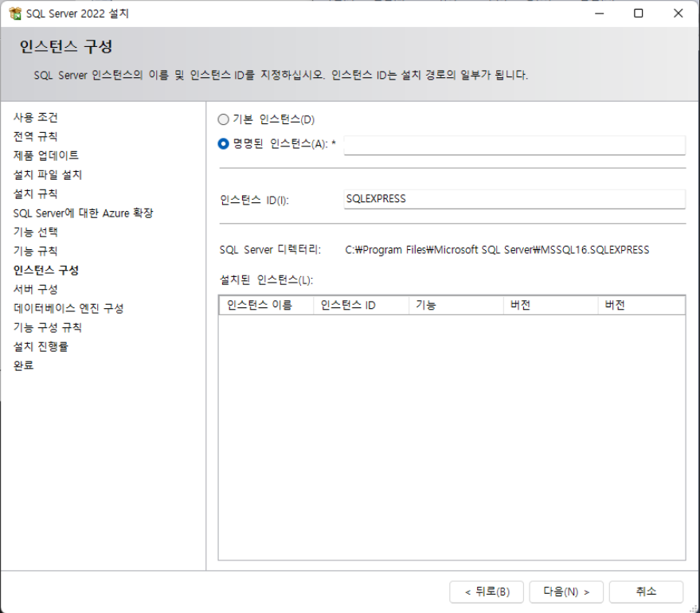Select the 데이터베이스 엔진 구성 step

[68, 308]
